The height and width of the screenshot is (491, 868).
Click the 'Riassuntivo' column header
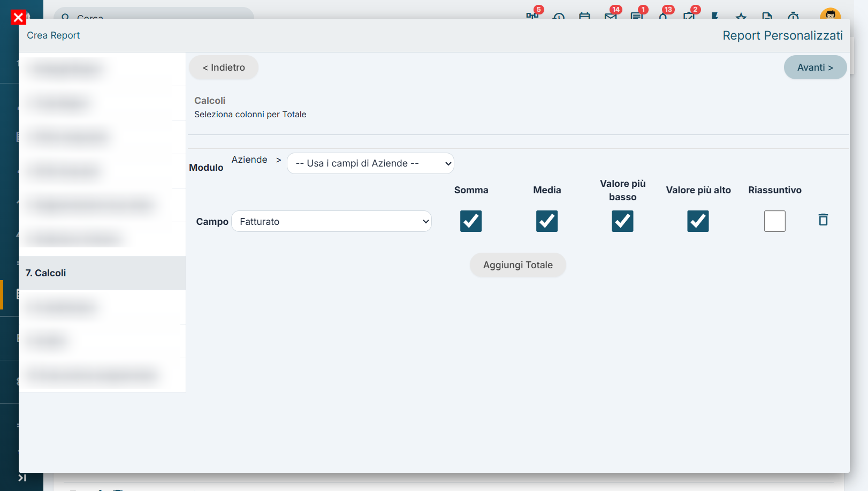tap(775, 190)
